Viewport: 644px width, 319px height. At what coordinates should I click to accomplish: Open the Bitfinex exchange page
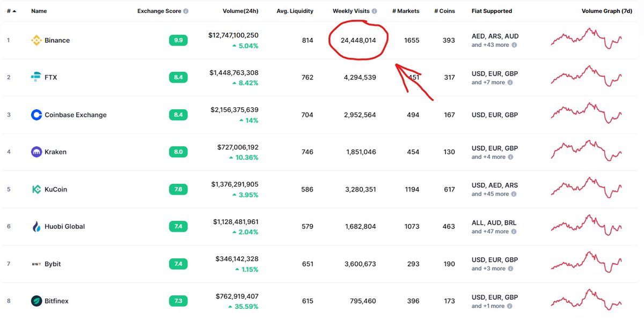point(57,301)
